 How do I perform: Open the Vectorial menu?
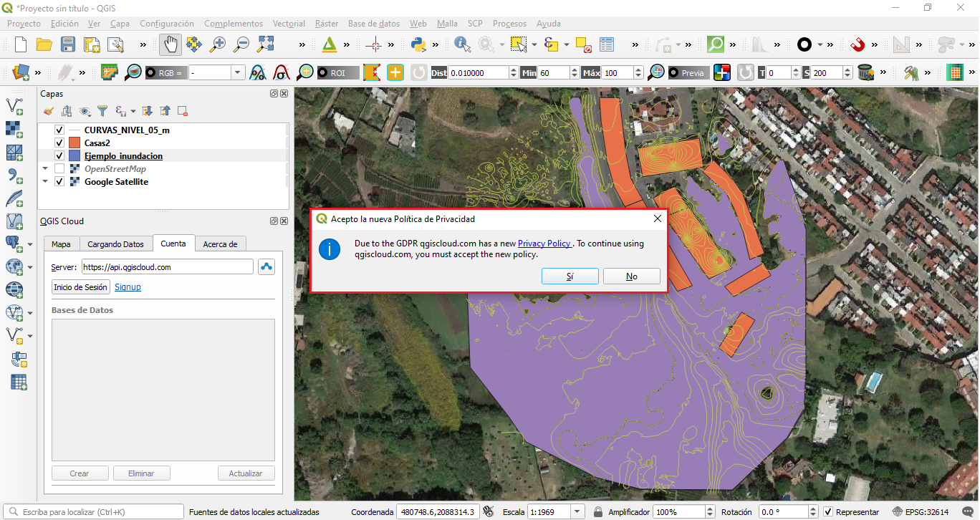coord(288,24)
